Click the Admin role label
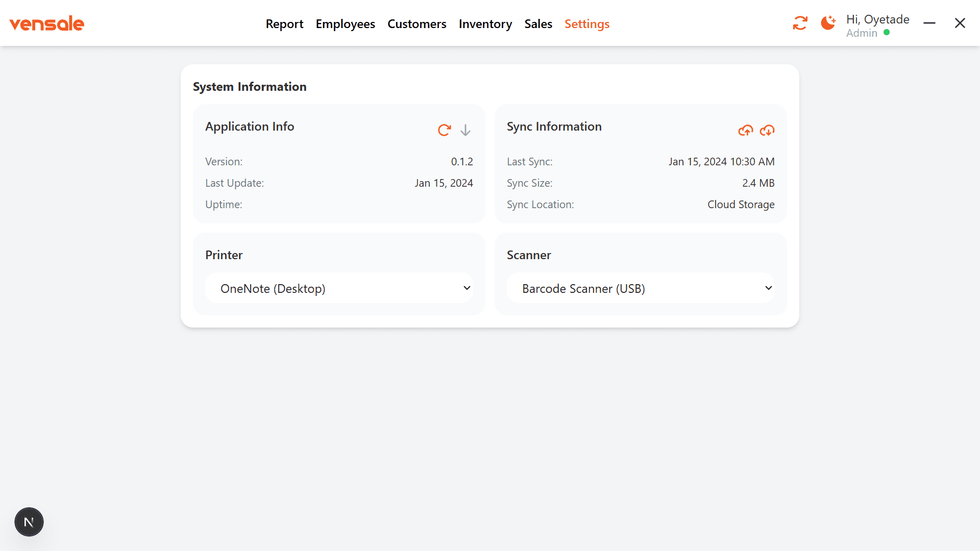Viewport: 980px width, 551px height. tap(862, 33)
